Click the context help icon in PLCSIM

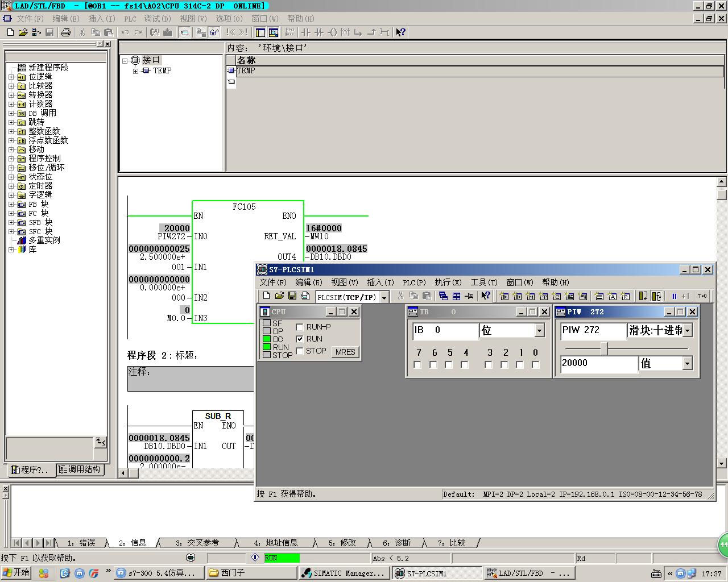[x=485, y=296]
